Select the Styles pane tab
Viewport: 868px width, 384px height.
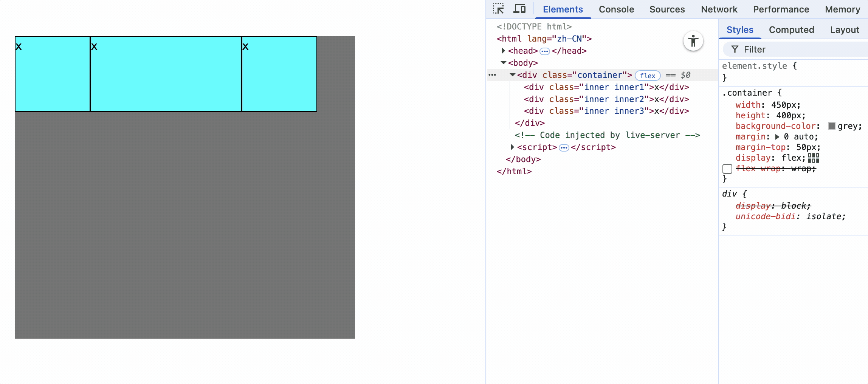coord(740,30)
